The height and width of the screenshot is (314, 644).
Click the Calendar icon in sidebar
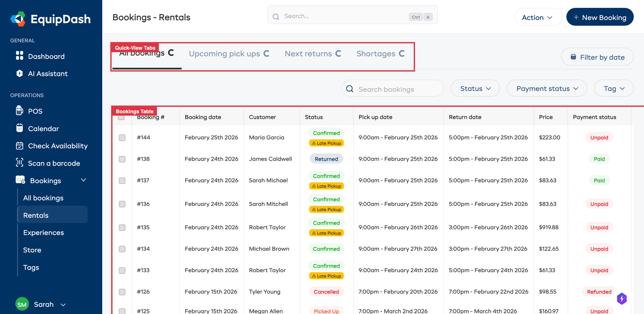click(x=20, y=128)
